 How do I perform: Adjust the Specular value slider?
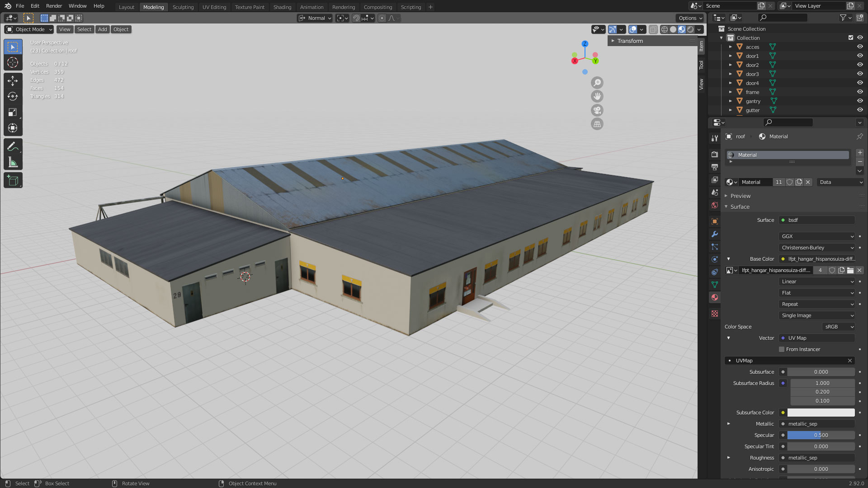click(821, 435)
